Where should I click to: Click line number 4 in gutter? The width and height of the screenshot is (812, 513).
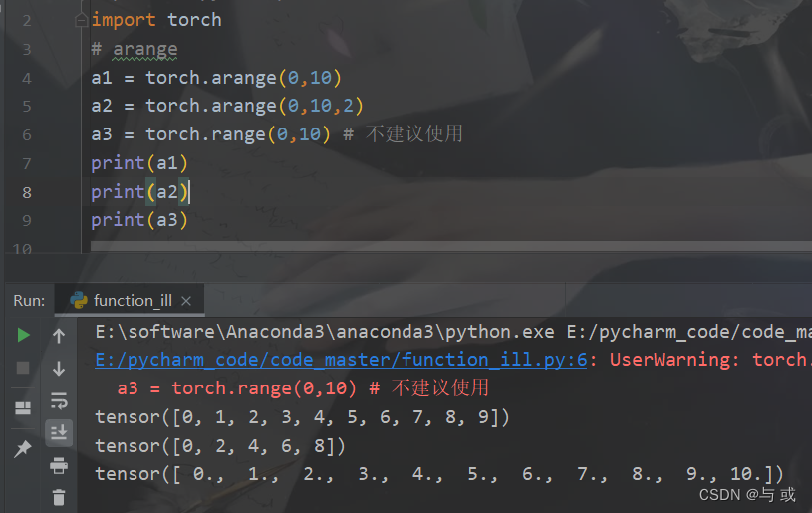pos(27,78)
